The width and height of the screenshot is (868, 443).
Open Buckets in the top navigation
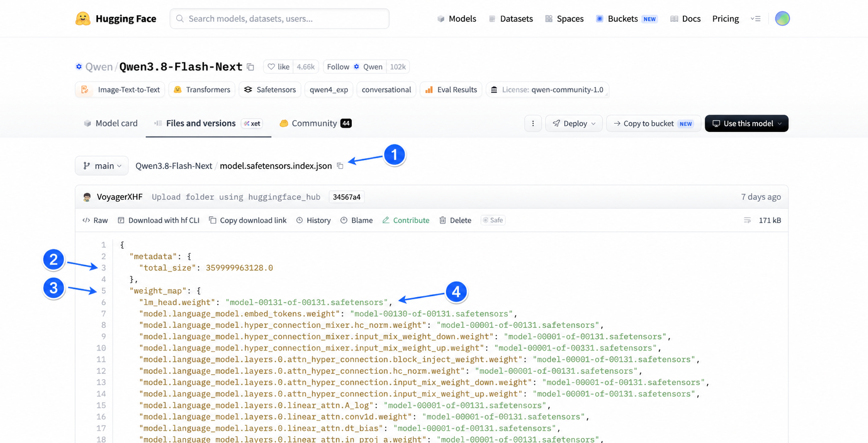(x=627, y=19)
